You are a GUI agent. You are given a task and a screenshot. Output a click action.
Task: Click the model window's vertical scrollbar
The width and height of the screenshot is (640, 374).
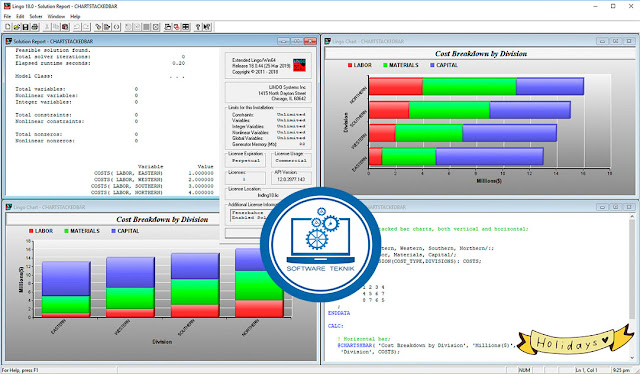coord(632,286)
